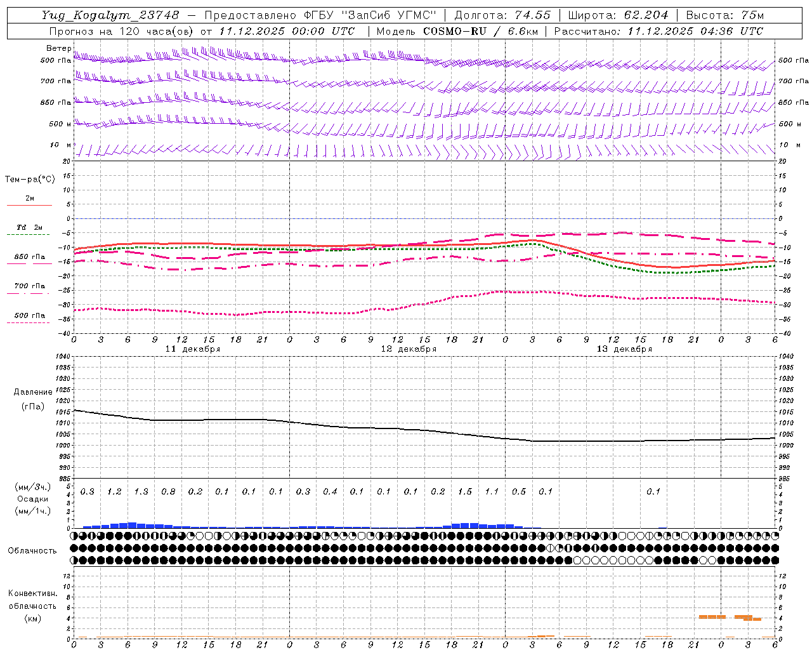Click the Рассчитано: 11.12.2025 04:36 UTC text
This screenshot has height=650, width=812.
(658, 31)
